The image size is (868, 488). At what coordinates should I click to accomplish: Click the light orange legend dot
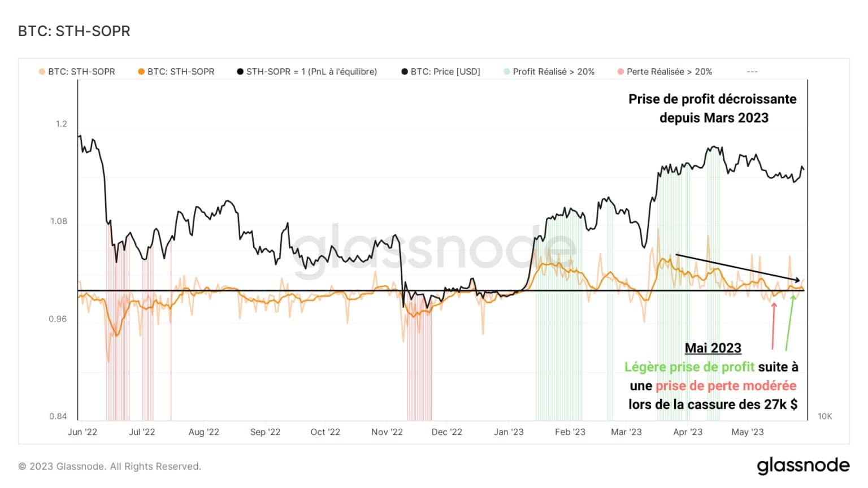pos(42,72)
